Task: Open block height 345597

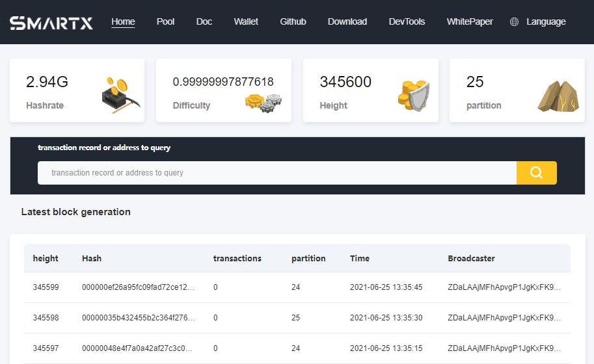Action: [46, 348]
